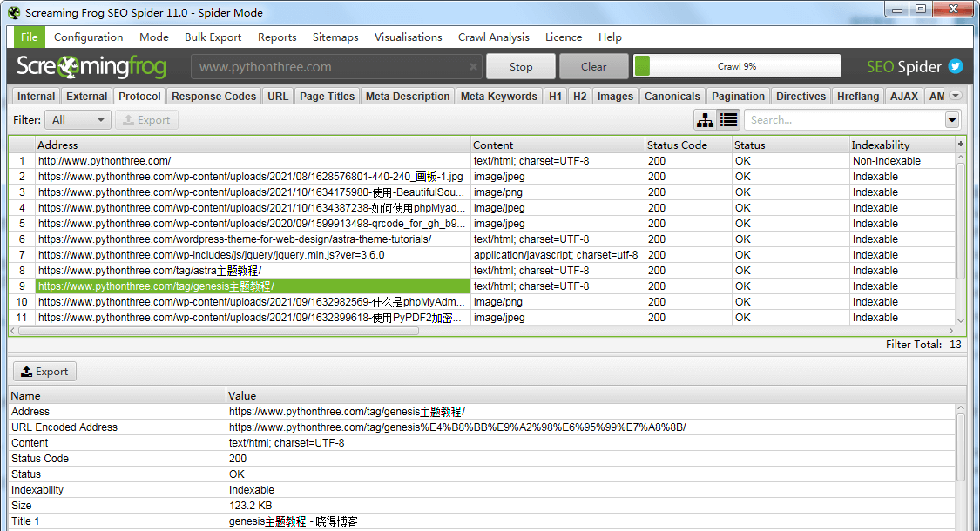Stop the crawl
The height and width of the screenshot is (531, 980).
click(521, 66)
